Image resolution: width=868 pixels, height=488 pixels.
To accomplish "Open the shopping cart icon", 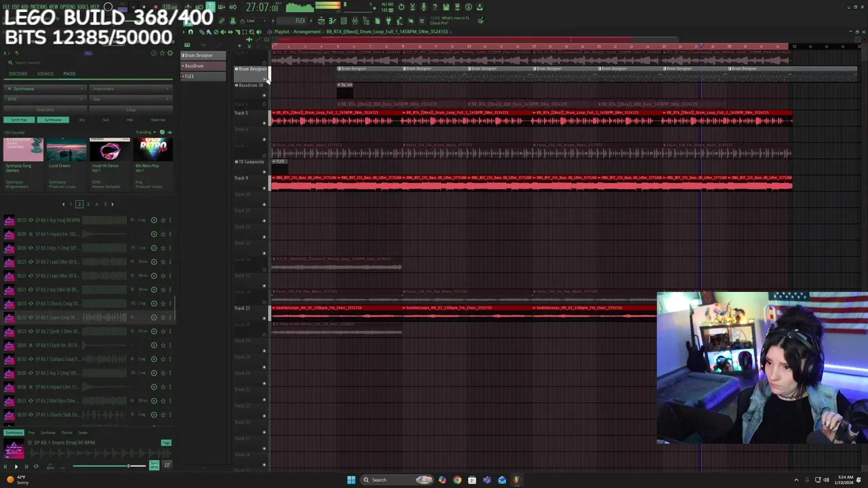I will click(x=422, y=20).
